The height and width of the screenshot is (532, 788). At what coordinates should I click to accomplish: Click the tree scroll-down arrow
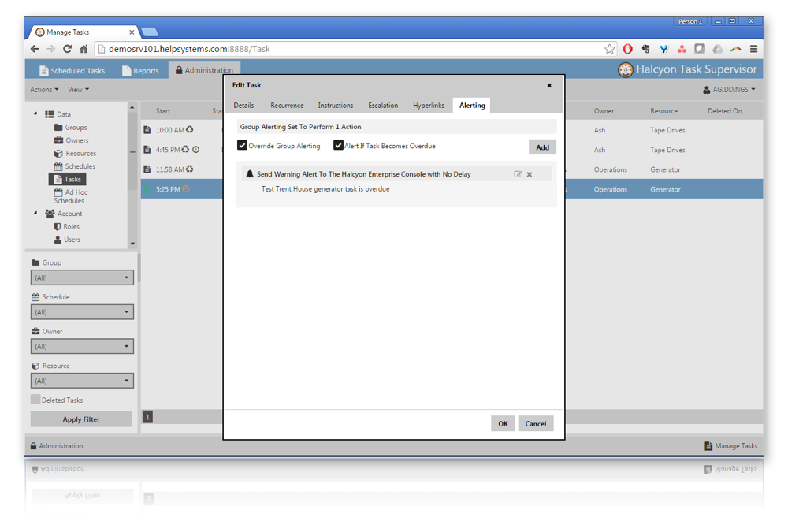click(x=132, y=244)
